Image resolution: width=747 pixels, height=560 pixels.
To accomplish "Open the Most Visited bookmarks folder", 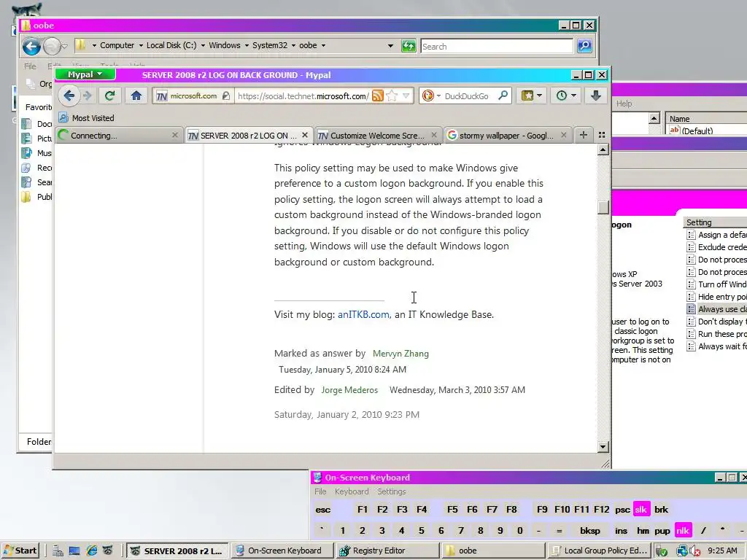I will (x=86, y=117).
